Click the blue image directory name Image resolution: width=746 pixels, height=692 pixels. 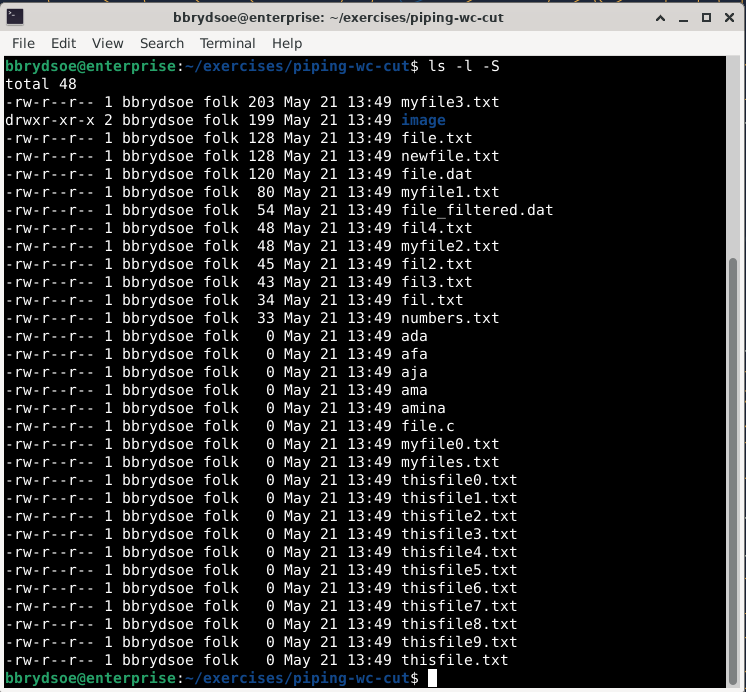423,120
